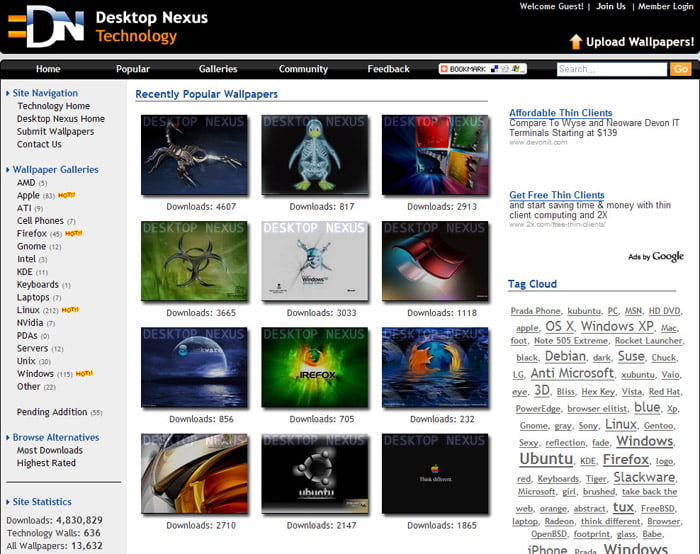Open the AMD wallpaper gallery

26,183
